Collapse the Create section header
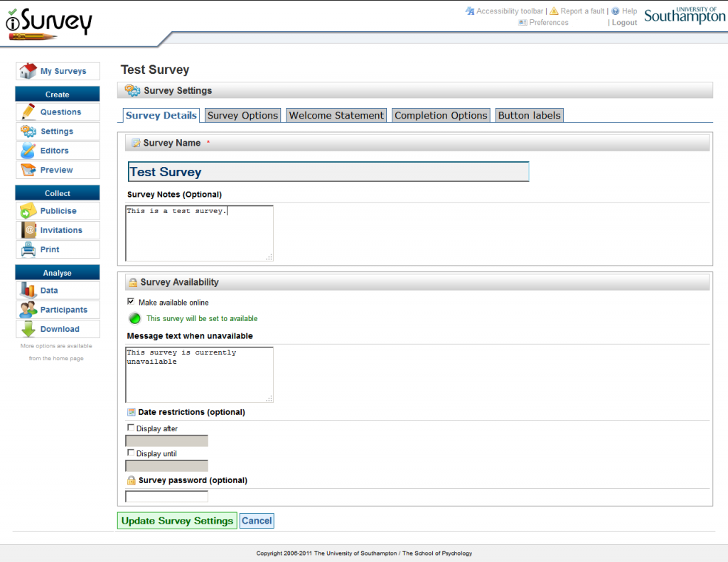 coord(57,94)
